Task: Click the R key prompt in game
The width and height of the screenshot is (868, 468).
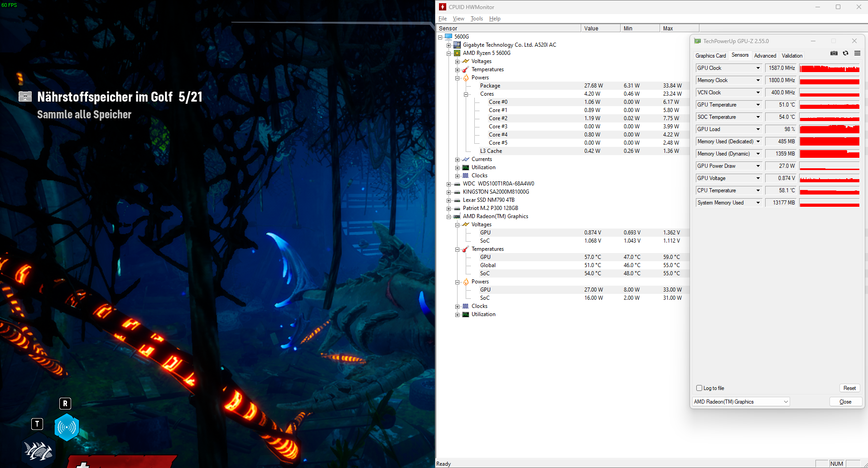Action: (65, 403)
